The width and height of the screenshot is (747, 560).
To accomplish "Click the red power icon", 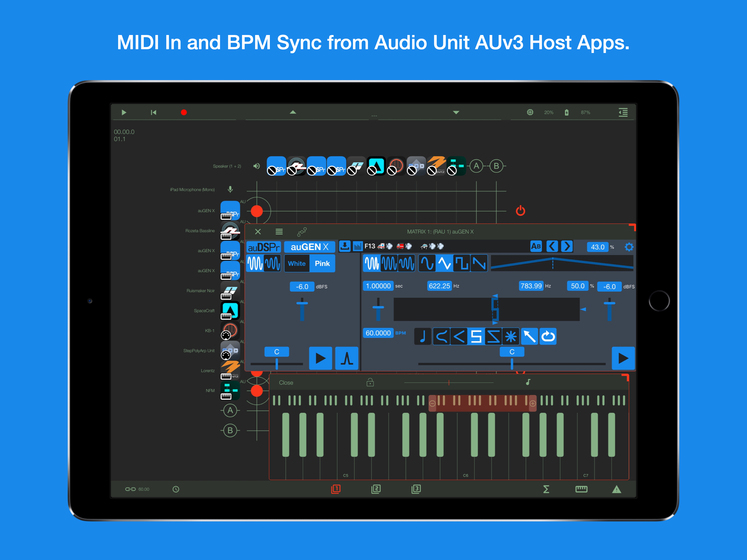I will coord(520,211).
